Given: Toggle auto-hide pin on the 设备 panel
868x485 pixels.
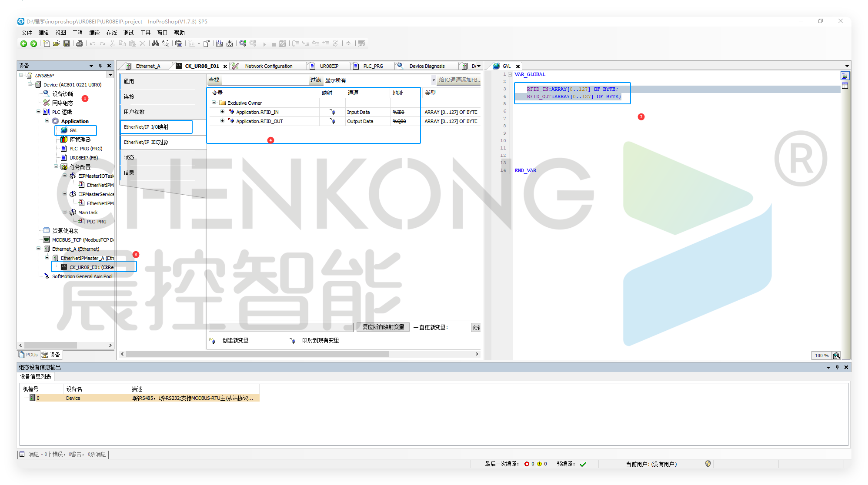Looking at the screenshot, I should click(x=100, y=66).
